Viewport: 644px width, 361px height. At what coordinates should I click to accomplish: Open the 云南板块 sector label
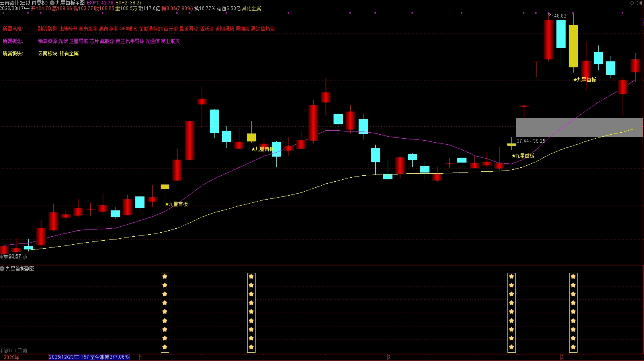(47, 53)
